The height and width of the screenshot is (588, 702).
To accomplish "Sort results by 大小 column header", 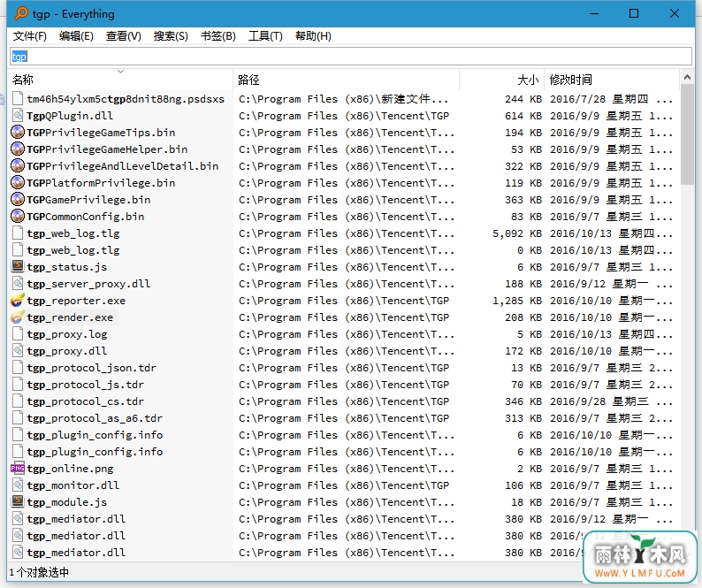I will coord(502,80).
